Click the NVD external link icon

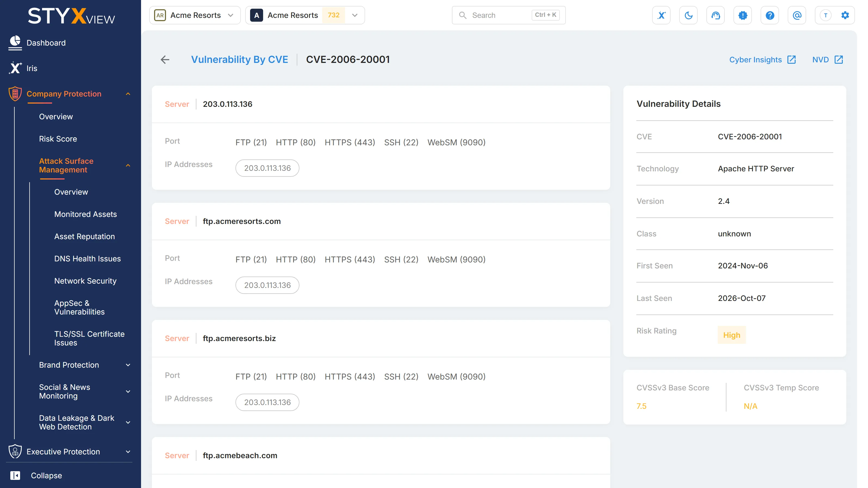point(839,60)
